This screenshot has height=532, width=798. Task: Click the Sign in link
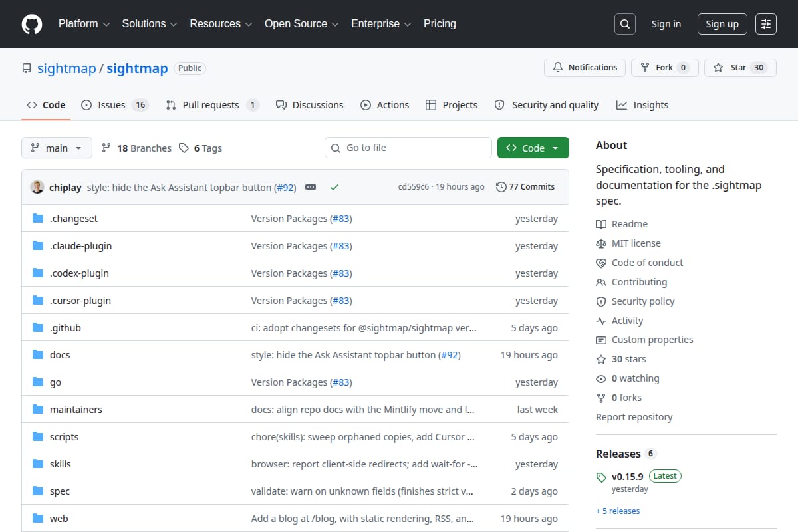666,24
